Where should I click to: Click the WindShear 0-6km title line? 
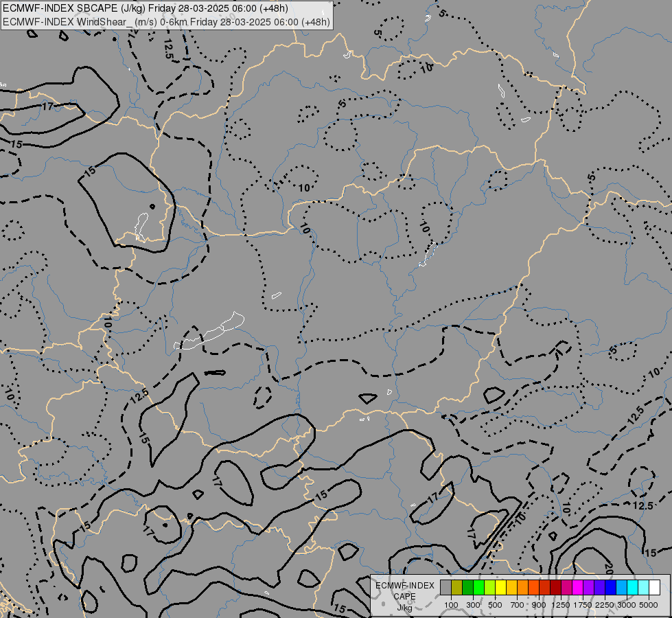point(166,22)
